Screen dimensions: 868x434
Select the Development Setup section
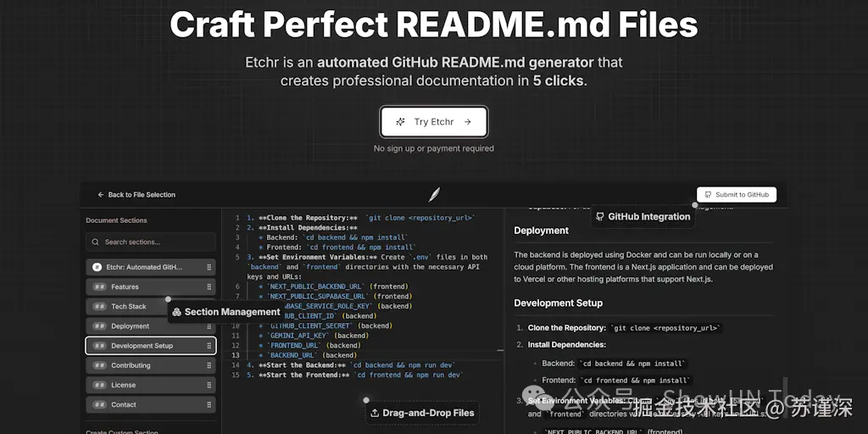[x=151, y=346]
